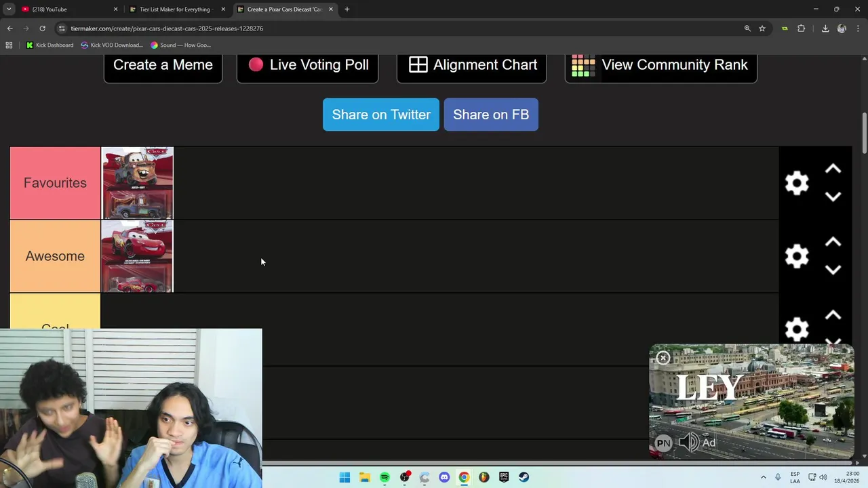Click the yellow Cool tier label
Viewport: 868px width, 488px height.
point(55,312)
